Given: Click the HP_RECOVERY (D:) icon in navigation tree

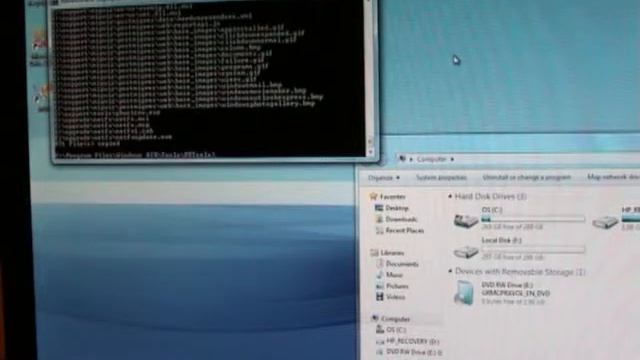Looking at the screenshot, I should pyautogui.click(x=380, y=341).
